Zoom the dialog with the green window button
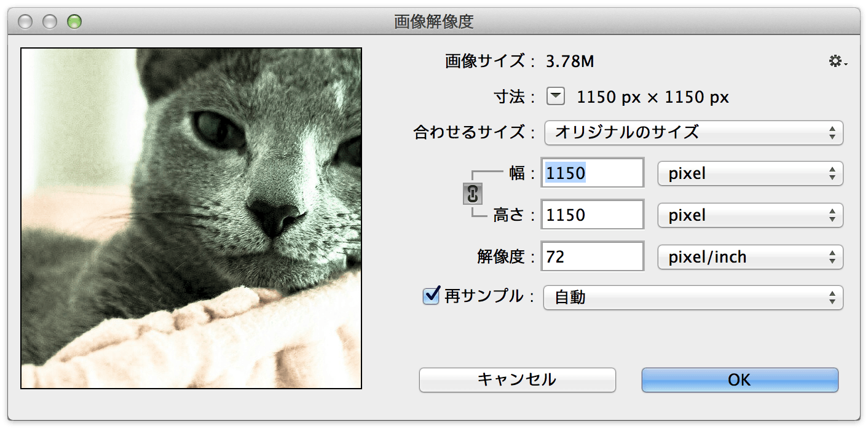 [x=74, y=22]
